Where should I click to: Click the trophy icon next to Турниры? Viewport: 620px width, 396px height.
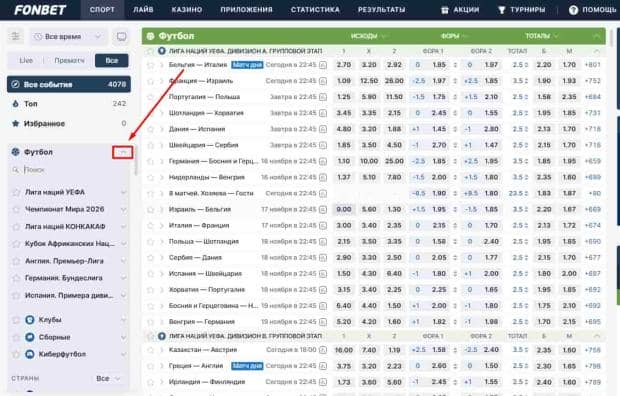501,10
